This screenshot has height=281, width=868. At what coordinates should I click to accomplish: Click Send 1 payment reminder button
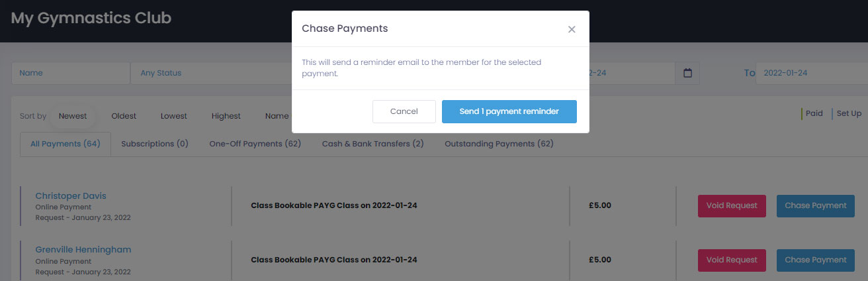[x=509, y=111]
